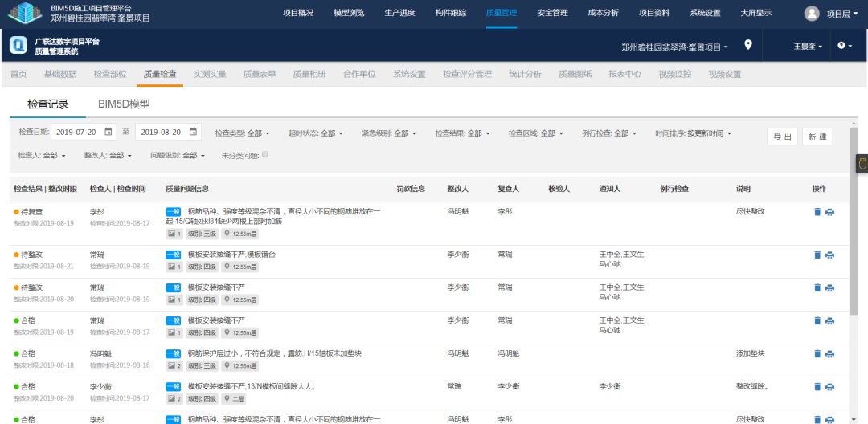Print the 添加垫块 record row

click(x=829, y=354)
